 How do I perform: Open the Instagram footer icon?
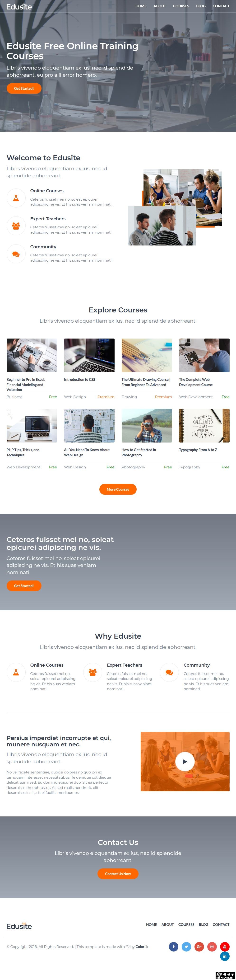coord(212,947)
